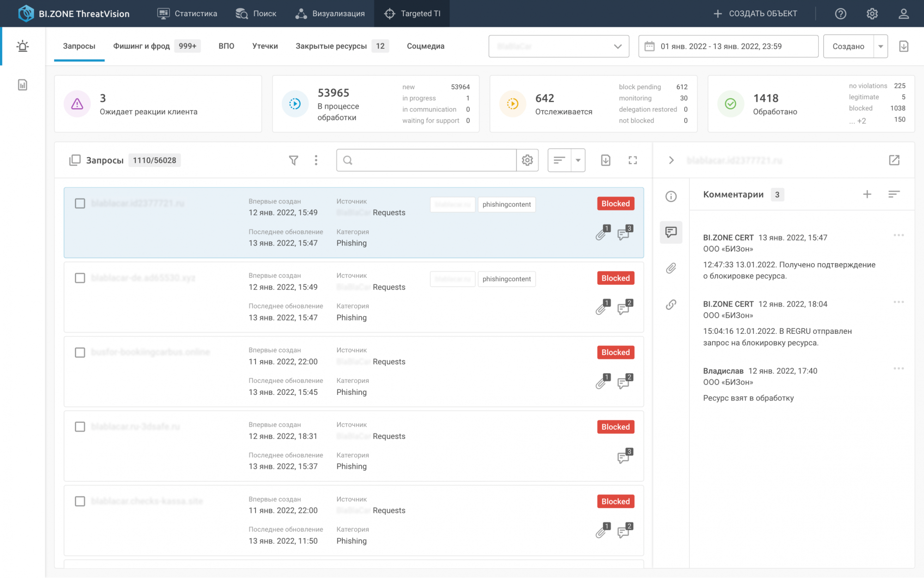
Task: Open the three-dot menu next to filter
Action: pyautogui.click(x=316, y=160)
